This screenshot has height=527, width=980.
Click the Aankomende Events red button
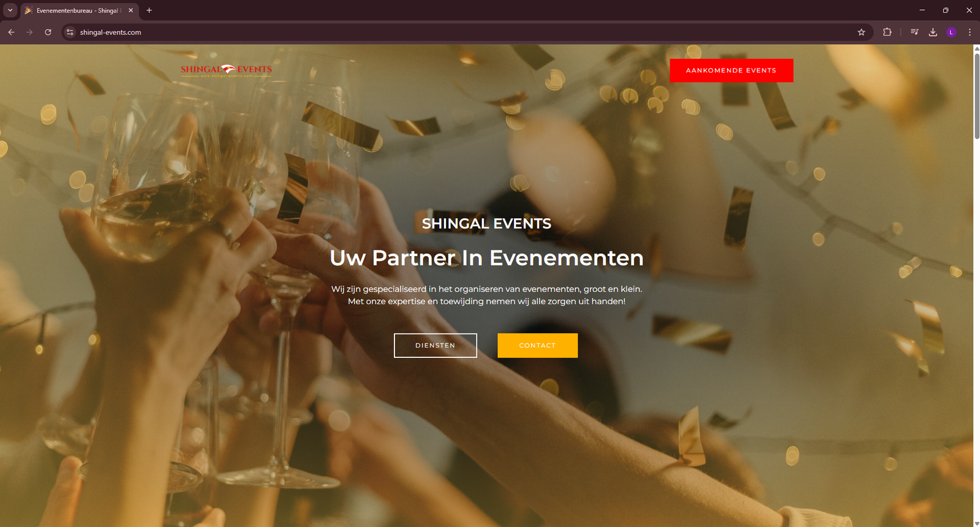[731, 70]
